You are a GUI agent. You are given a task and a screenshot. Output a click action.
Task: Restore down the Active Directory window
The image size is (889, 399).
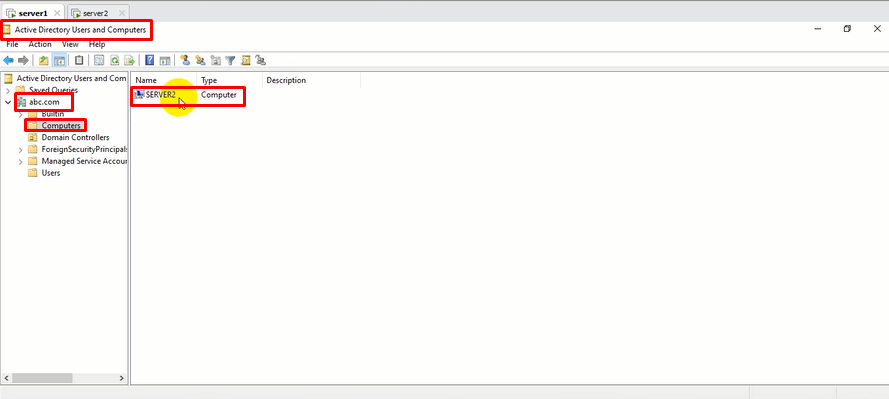tap(847, 29)
